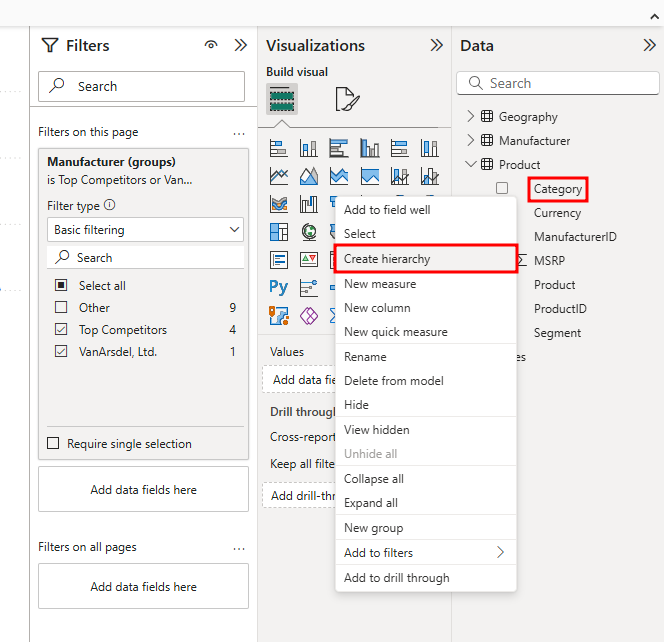Choose New column in context menu
The height and width of the screenshot is (642, 664).
(426, 308)
